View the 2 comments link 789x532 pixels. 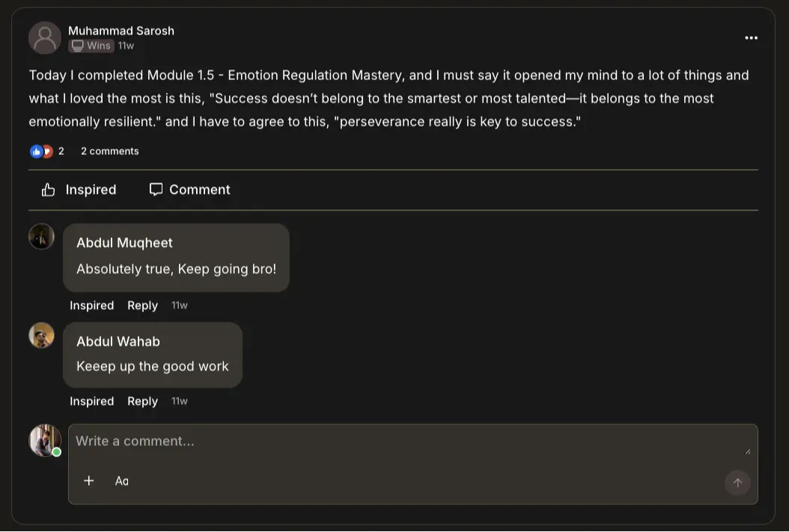[110, 151]
